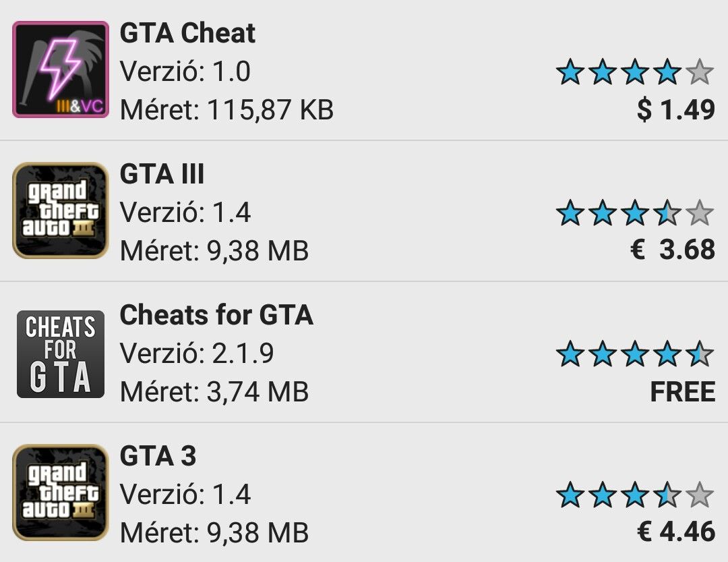728x562 pixels.
Task: Tap the star rating above FREE
Action: point(634,354)
